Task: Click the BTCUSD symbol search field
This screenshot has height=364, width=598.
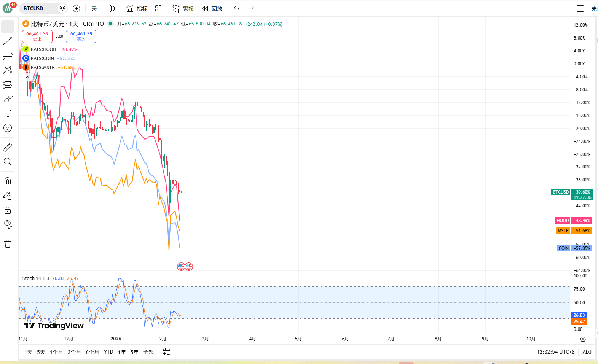Action: [x=38, y=8]
